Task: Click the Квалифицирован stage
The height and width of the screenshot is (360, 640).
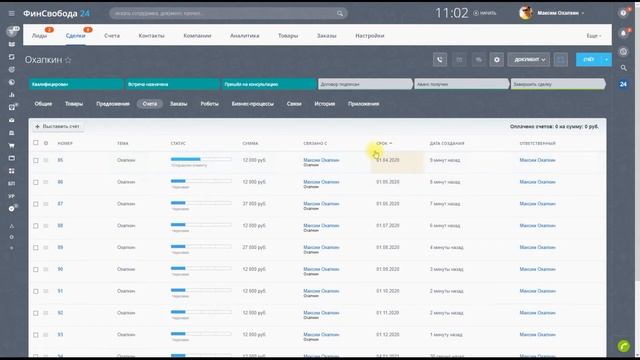Action: [76, 84]
